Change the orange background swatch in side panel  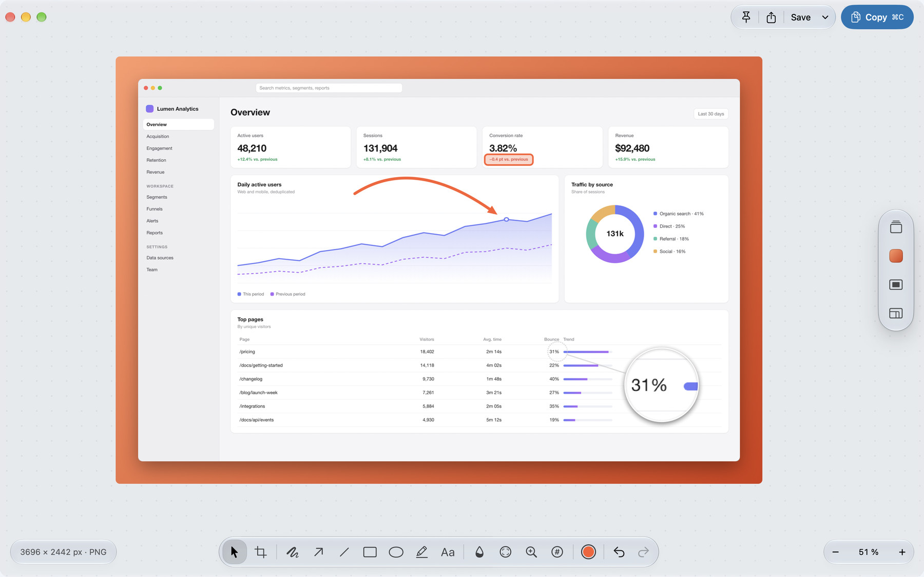(x=896, y=256)
